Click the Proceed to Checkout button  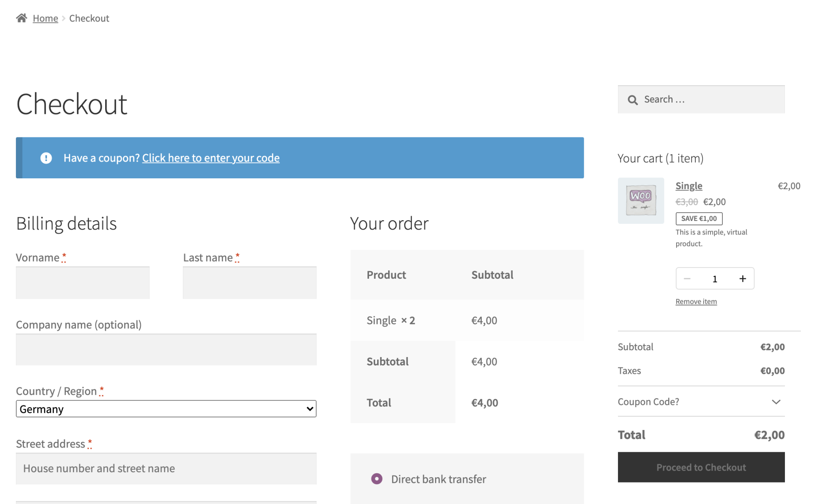700,467
